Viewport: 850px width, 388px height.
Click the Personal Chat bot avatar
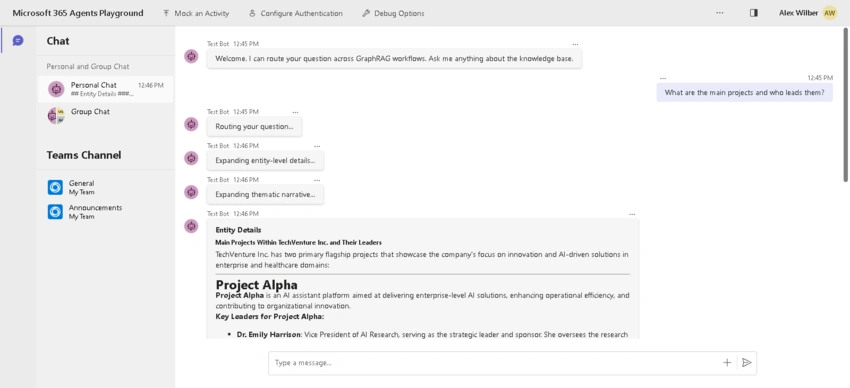pyautogui.click(x=56, y=89)
